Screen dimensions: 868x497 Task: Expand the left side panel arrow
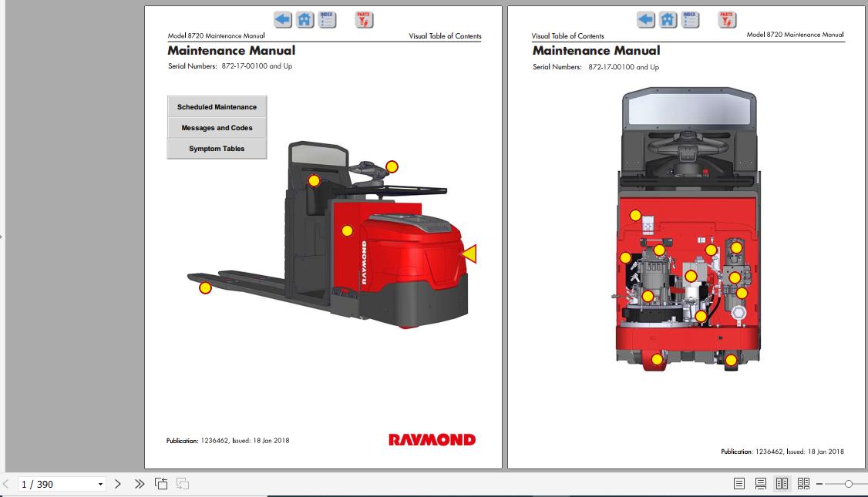click(2, 237)
